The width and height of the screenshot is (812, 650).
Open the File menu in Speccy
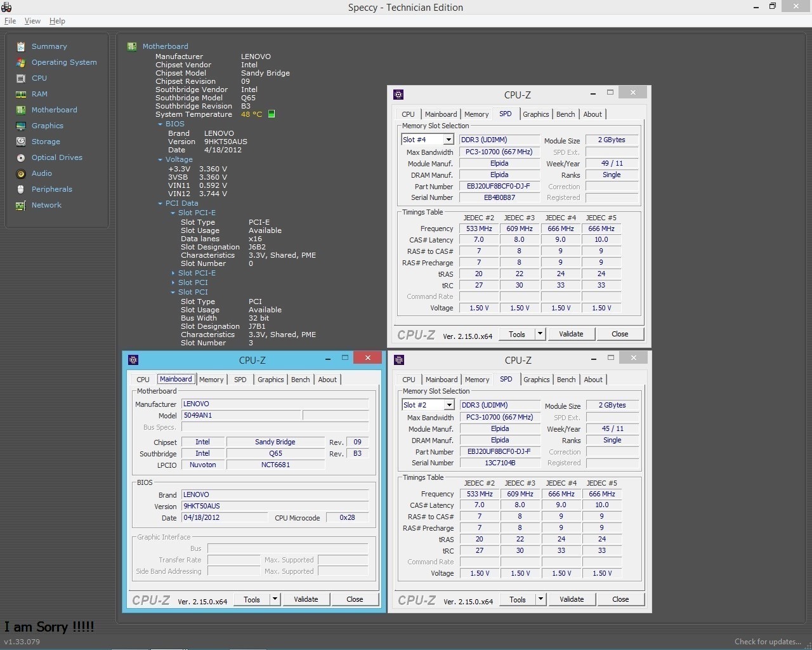(x=10, y=21)
